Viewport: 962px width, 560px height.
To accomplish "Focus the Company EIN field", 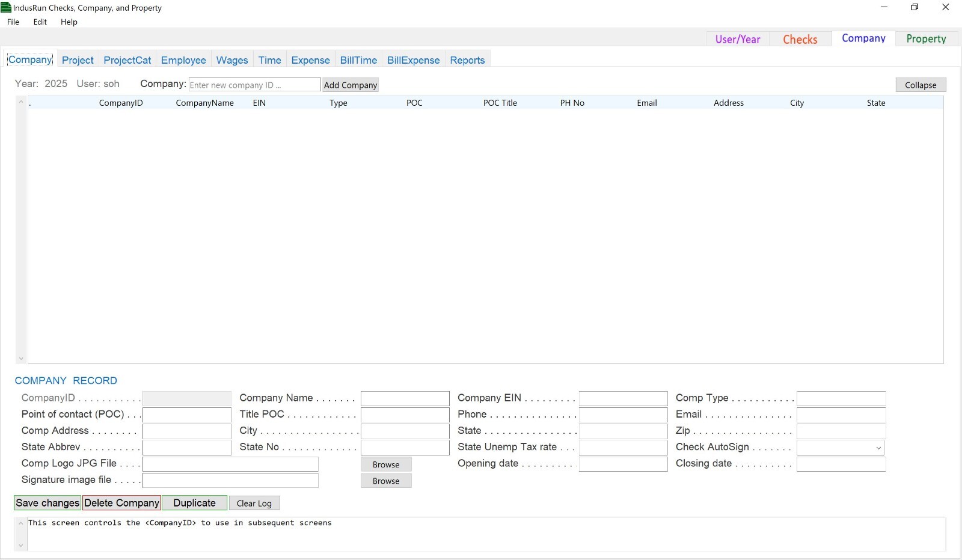I will 623,398.
